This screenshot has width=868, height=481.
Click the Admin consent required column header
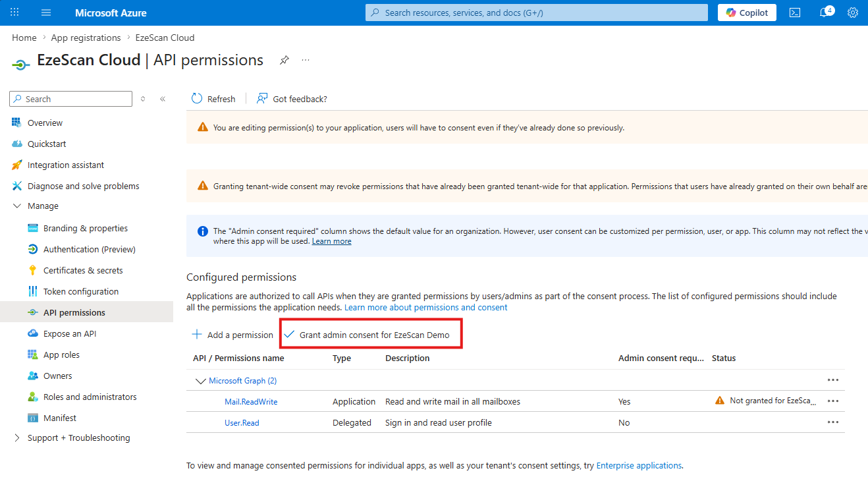point(661,358)
